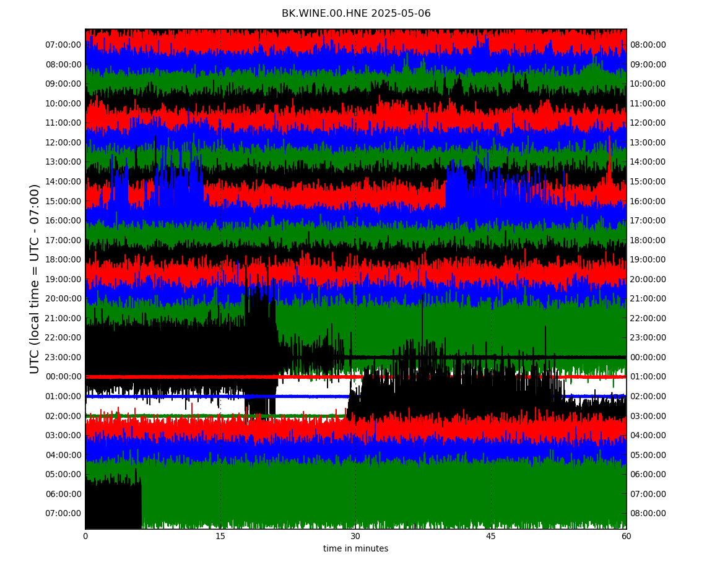
Task: Click the left axis label 09:00:00
Action: click(64, 84)
